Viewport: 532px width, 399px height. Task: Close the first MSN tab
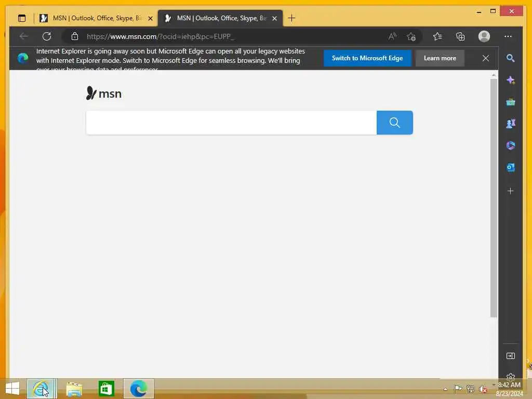[x=150, y=18]
